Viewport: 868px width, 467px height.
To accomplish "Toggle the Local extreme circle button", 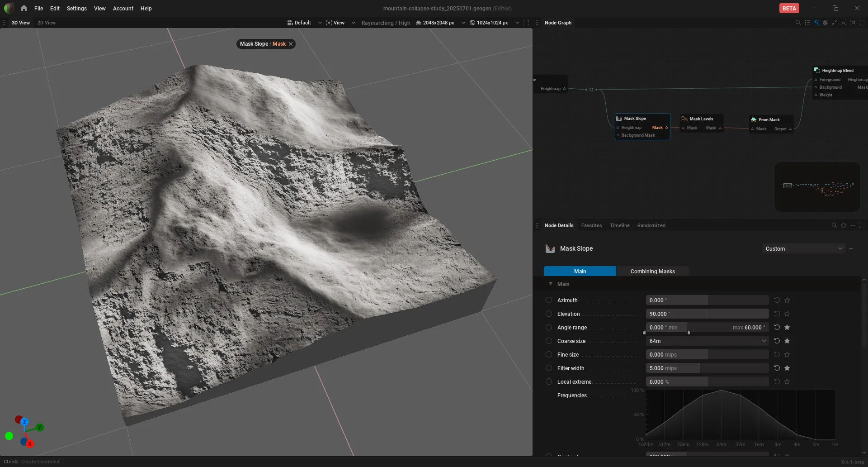I will click(x=549, y=381).
